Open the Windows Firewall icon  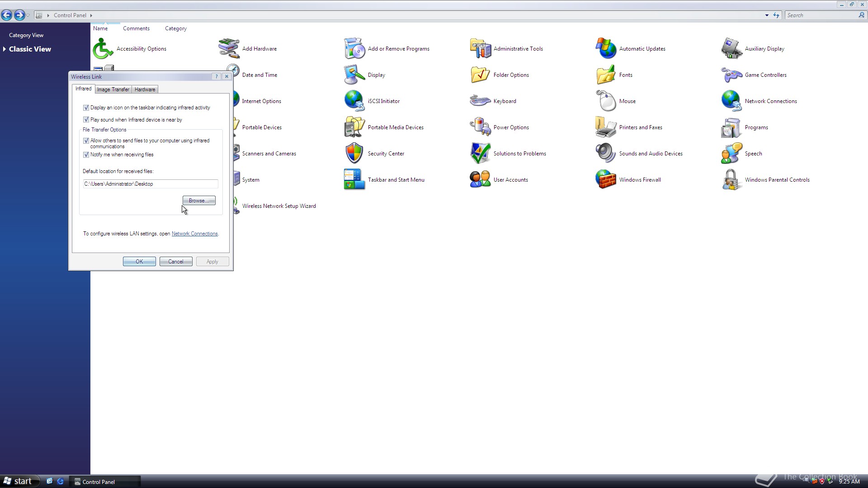(606, 180)
